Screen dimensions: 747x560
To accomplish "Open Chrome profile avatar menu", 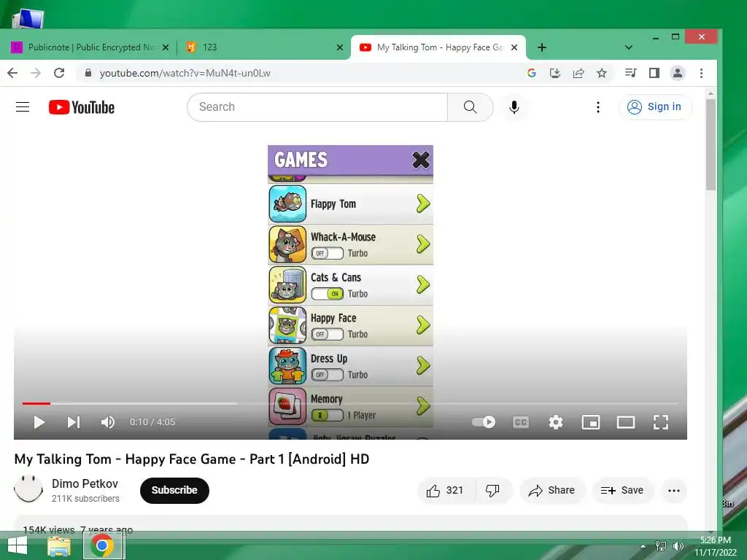I will tap(678, 73).
